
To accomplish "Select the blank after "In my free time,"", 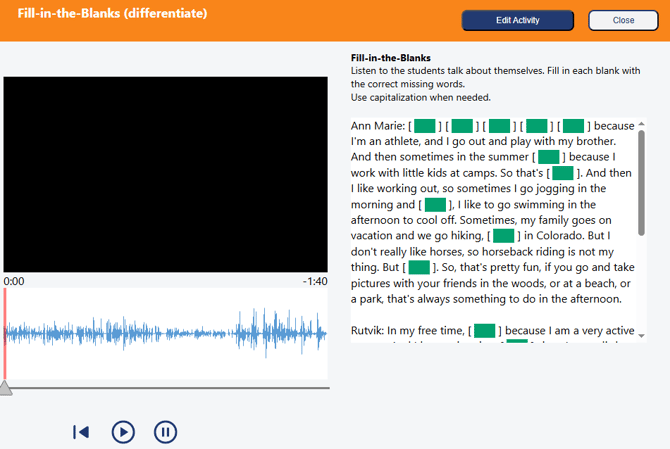I will coord(485,330).
